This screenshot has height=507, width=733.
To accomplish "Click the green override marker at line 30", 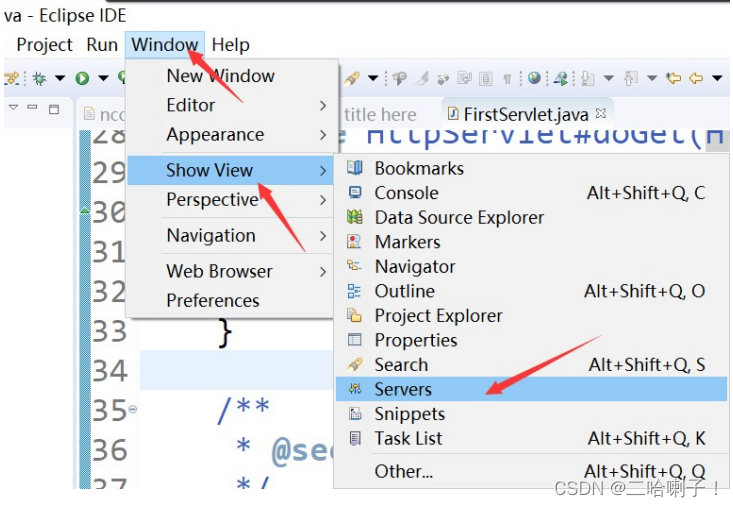I will (85, 211).
